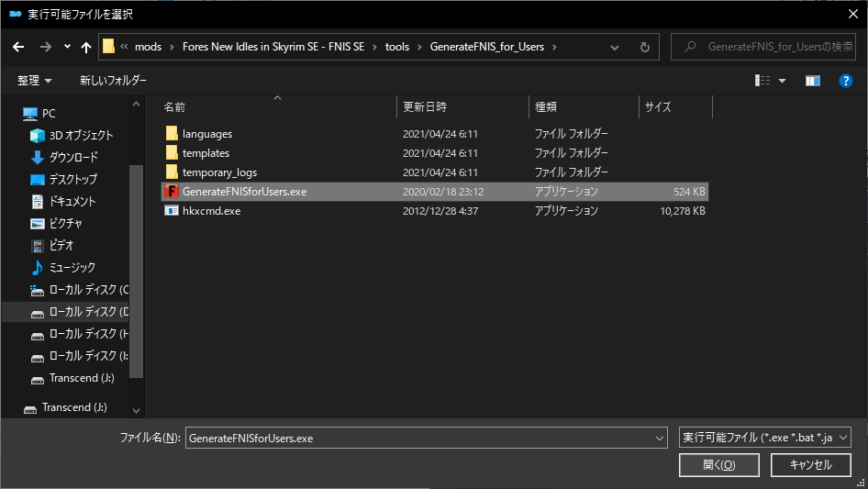Change the view layout icon

pyautogui.click(x=762, y=81)
